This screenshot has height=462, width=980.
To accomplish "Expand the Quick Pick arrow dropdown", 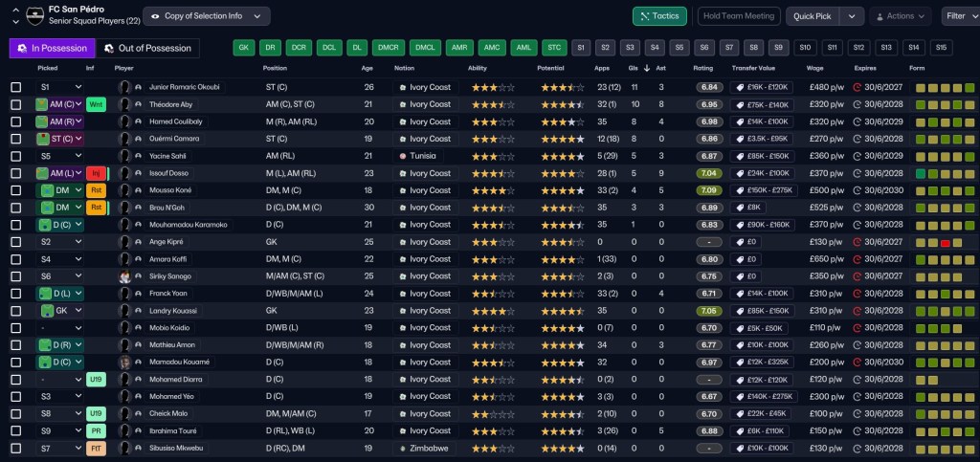I will (x=852, y=16).
